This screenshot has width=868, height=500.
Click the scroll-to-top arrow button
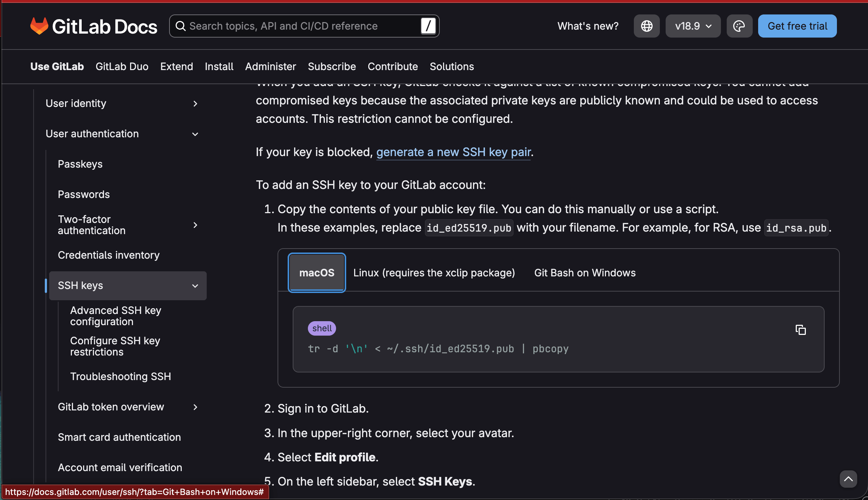click(848, 479)
